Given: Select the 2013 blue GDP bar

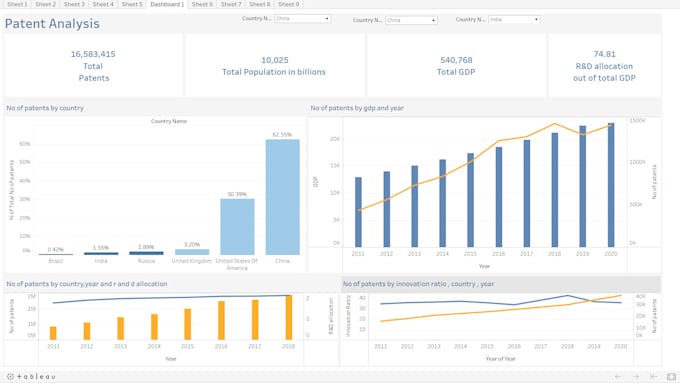Looking at the screenshot, I should pos(415,206).
